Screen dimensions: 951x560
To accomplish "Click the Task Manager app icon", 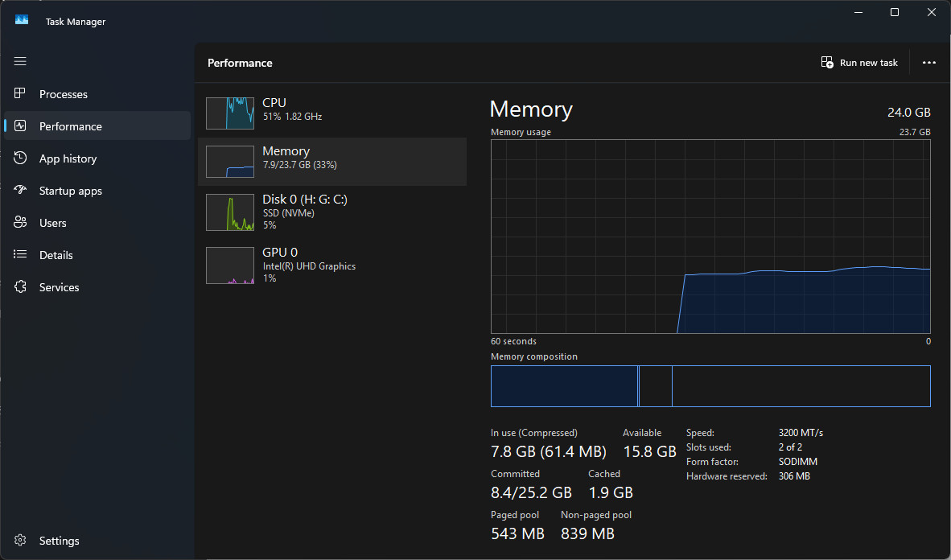I will 22,20.
